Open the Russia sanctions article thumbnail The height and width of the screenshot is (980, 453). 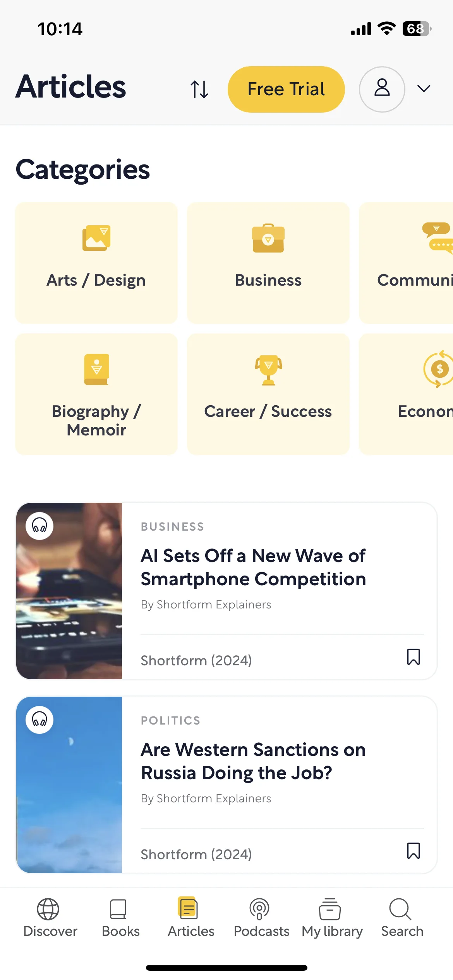69,785
